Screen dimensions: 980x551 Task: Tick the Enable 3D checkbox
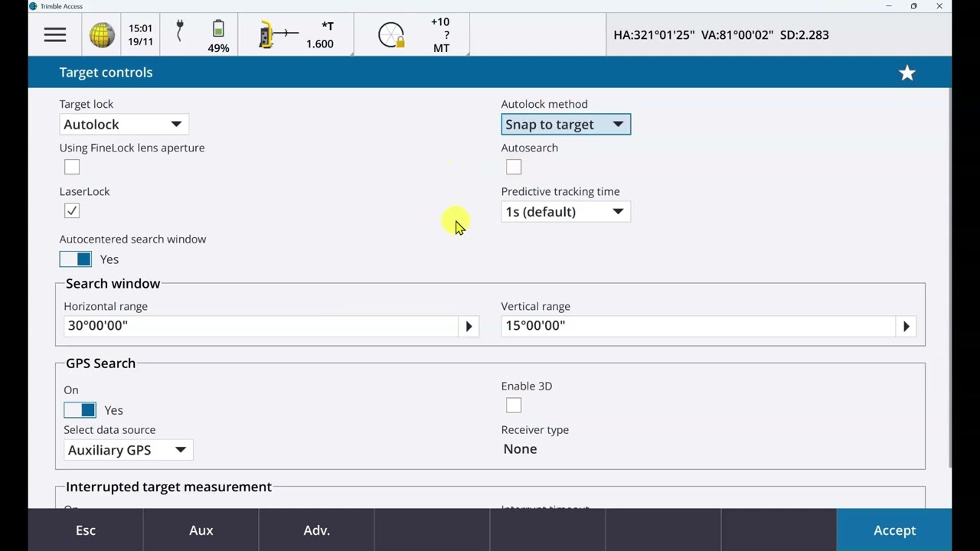pos(514,406)
